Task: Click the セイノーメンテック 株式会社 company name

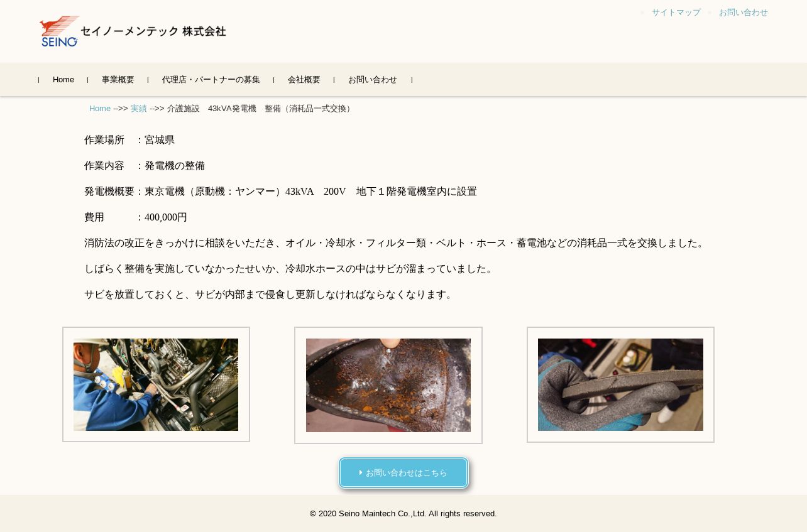Action: pos(153,31)
